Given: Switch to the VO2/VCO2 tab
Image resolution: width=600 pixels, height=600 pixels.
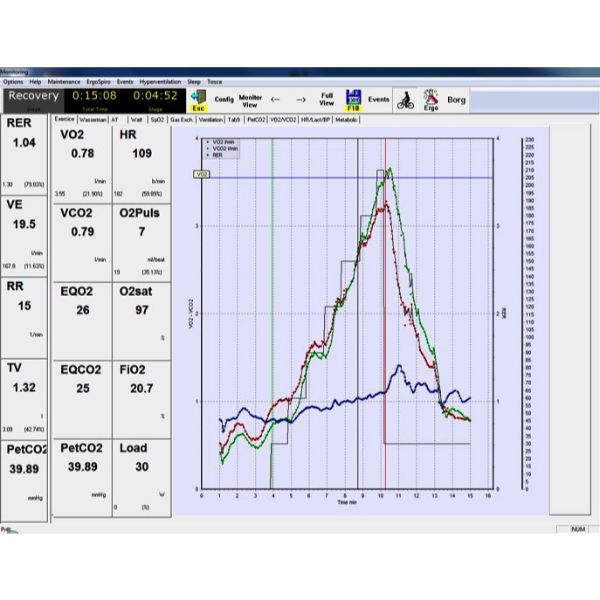Looking at the screenshot, I should click(283, 120).
